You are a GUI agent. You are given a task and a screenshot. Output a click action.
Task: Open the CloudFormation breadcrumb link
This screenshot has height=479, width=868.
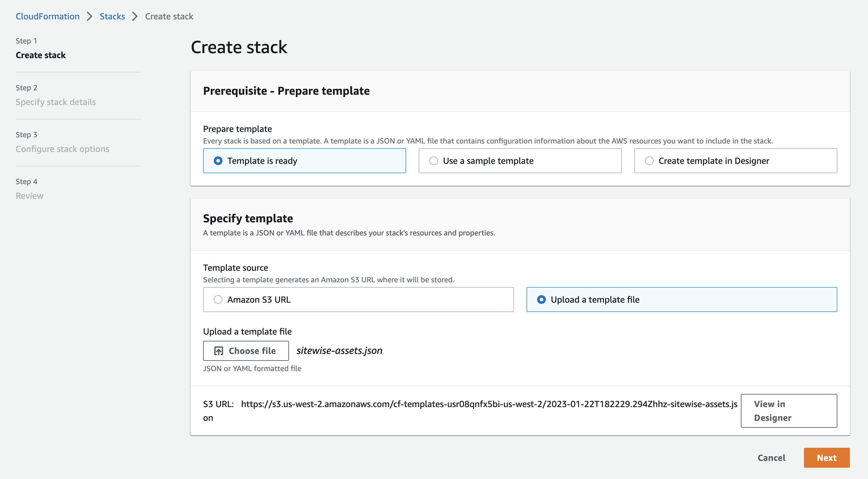click(47, 16)
